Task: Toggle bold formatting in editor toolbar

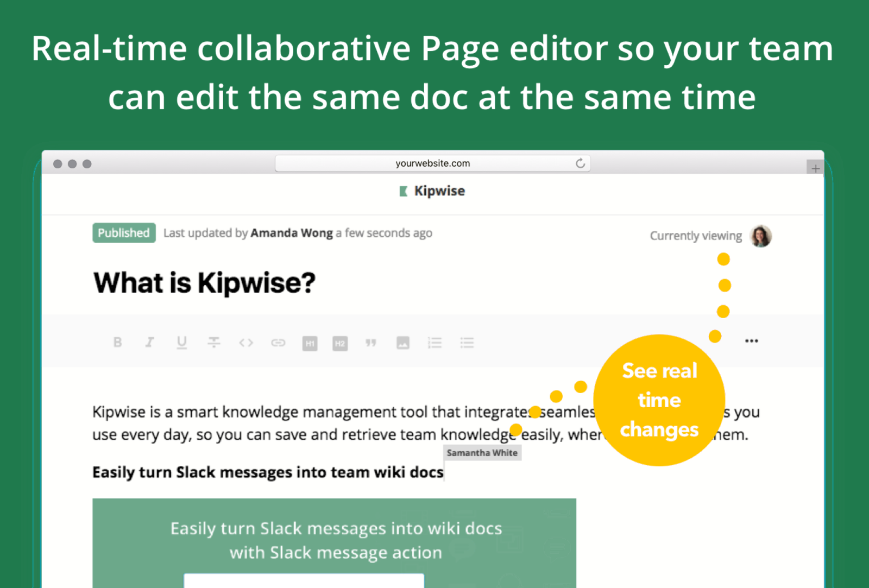Action: (117, 342)
